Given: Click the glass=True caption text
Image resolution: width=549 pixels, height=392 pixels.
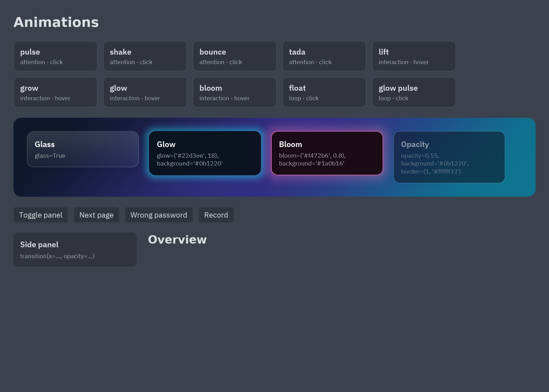Looking at the screenshot, I should click(x=50, y=156).
